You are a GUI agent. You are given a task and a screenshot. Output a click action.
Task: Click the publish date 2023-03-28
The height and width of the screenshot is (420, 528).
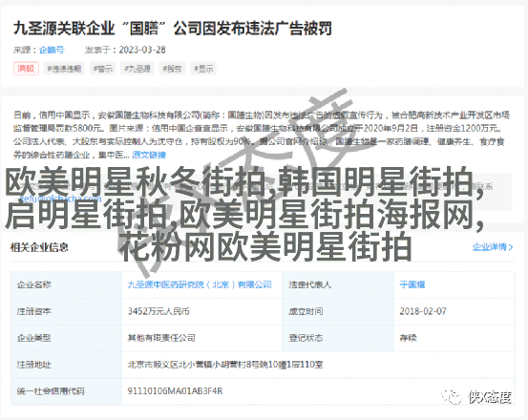(142, 50)
